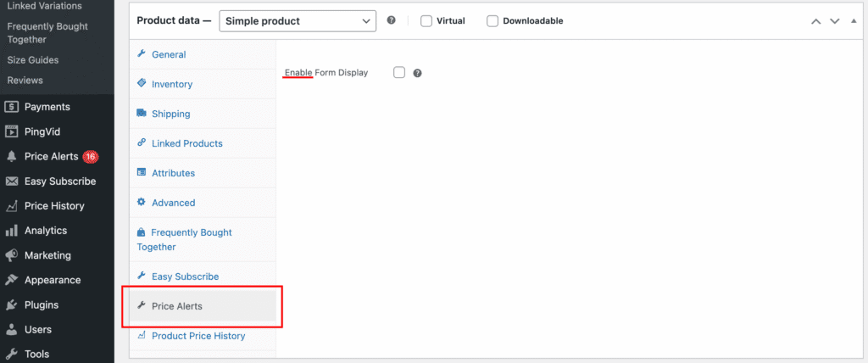Enable the Form Display checkbox
This screenshot has width=868, height=363.
pyautogui.click(x=399, y=73)
